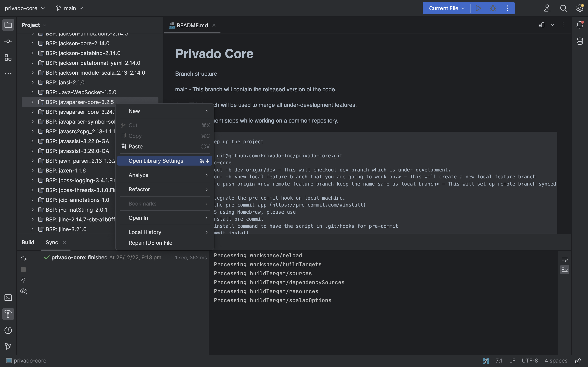Expand the BSP: jansi-2.1.0 tree node
588x367 pixels.
tap(32, 83)
